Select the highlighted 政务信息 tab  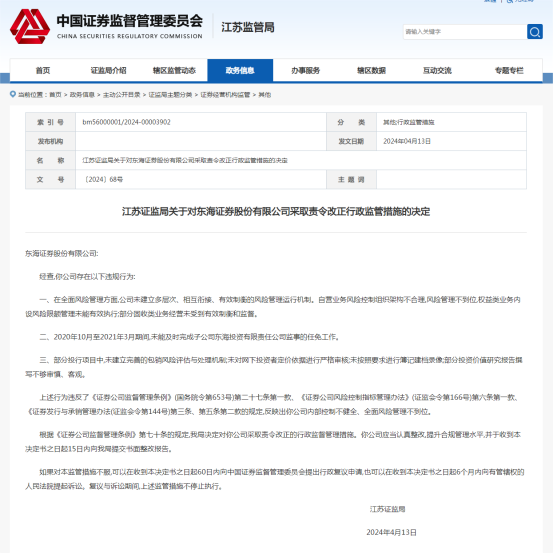pyautogui.click(x=240, y=71)
